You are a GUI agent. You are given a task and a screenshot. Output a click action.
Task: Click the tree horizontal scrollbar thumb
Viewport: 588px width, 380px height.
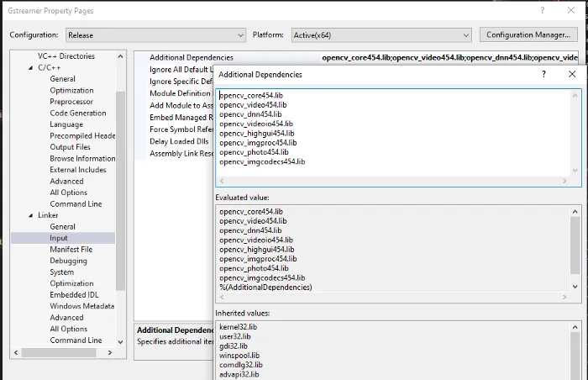59,352
